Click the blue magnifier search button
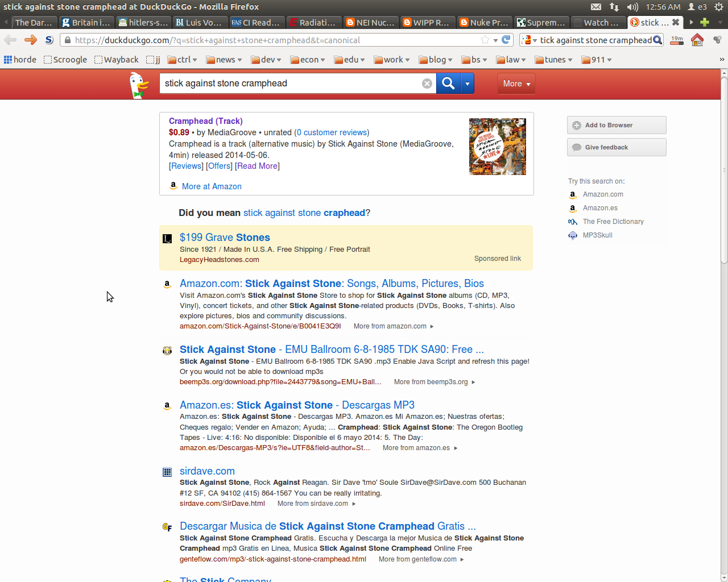The height and width of the screenshot is (582, 728). click(x=448, y=84)
